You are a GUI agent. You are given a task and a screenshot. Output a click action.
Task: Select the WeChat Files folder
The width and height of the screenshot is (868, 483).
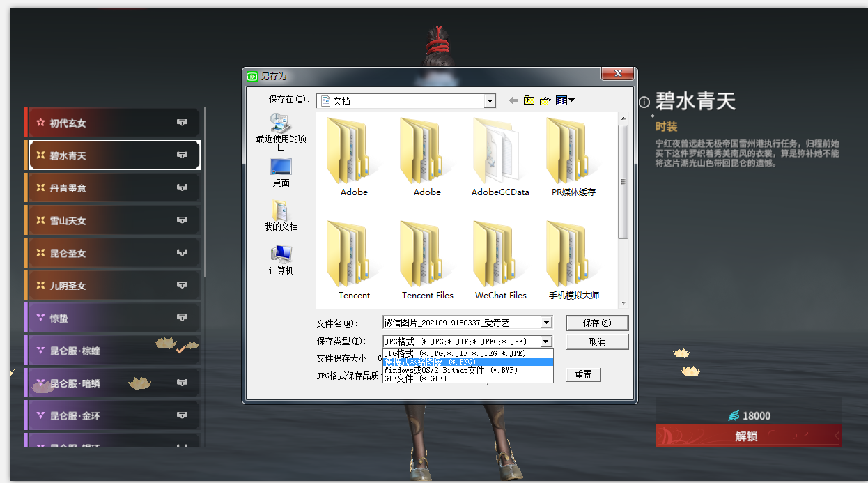pos(500,260)
